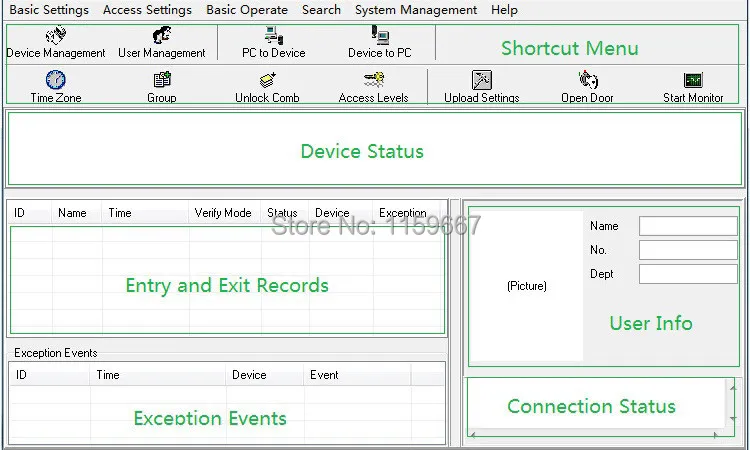Click into the No. input field
This screenshot has width=750, height=450.
[x=688, y=250]
